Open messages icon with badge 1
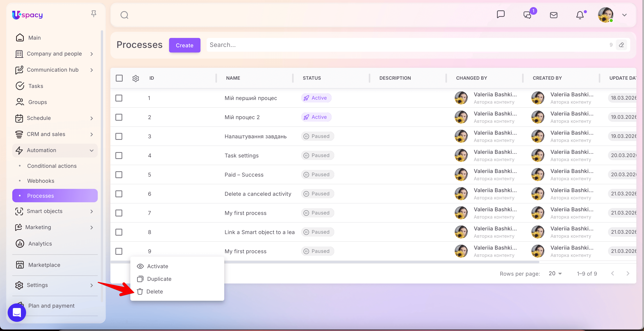 tap(527, 15)
